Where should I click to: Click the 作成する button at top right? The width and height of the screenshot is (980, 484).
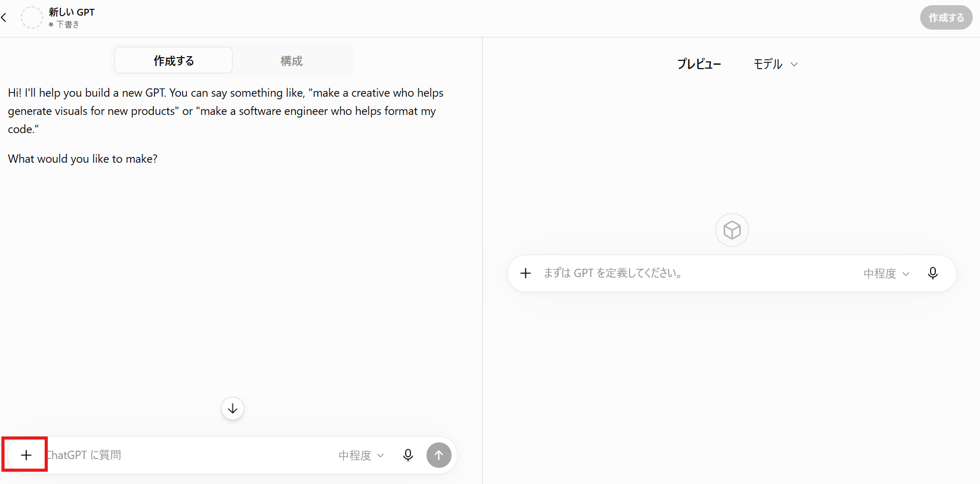(x=946, y=18)
